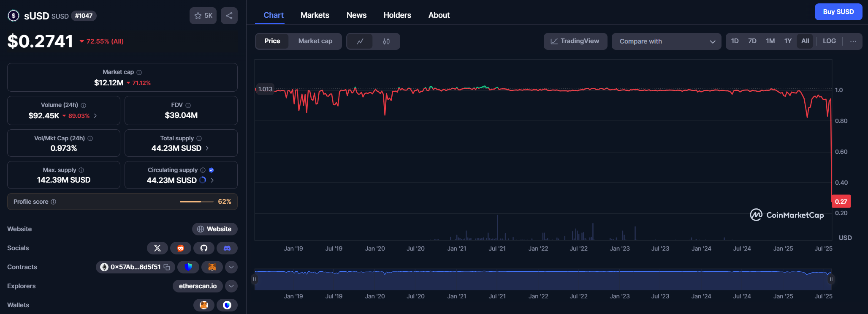Click circulating supply progress ring icon

pos(203,180)
